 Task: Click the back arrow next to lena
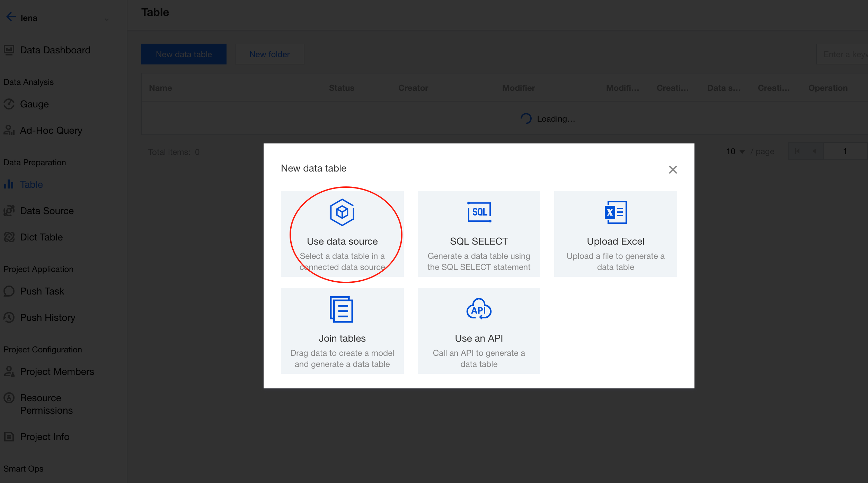click(x=11, y=17)
